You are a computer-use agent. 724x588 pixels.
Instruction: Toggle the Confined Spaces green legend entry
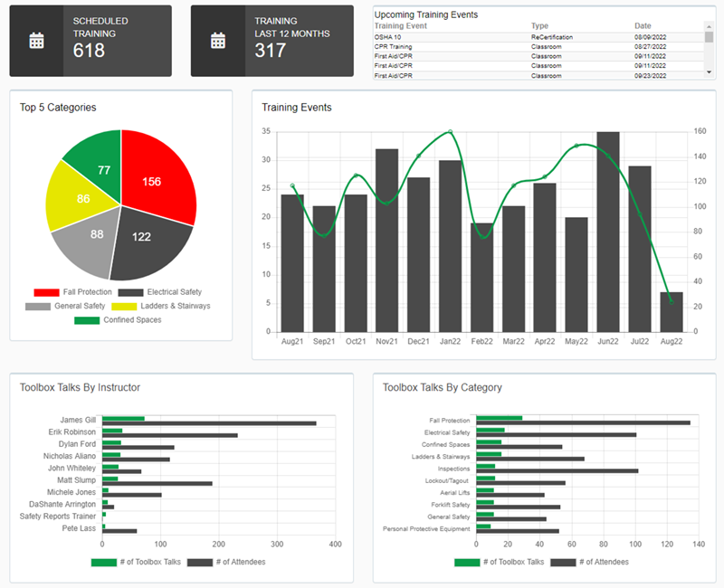(118, 320)
